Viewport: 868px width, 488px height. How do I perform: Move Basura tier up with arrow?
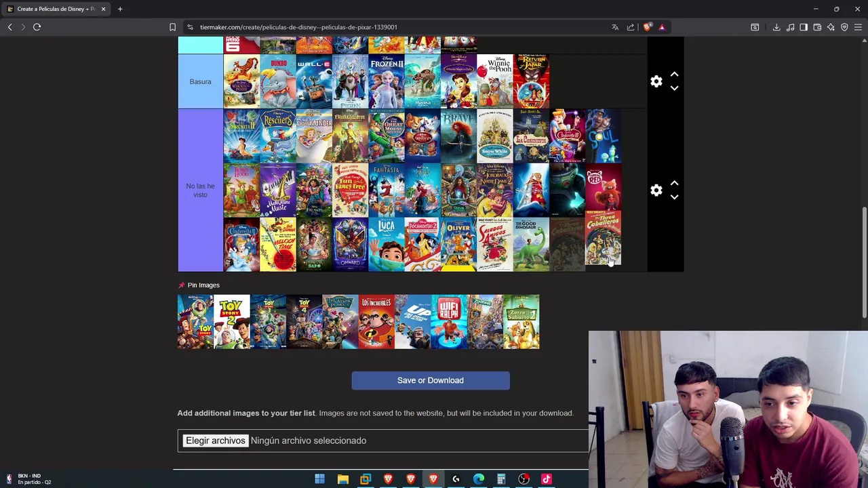coord(674,74)
